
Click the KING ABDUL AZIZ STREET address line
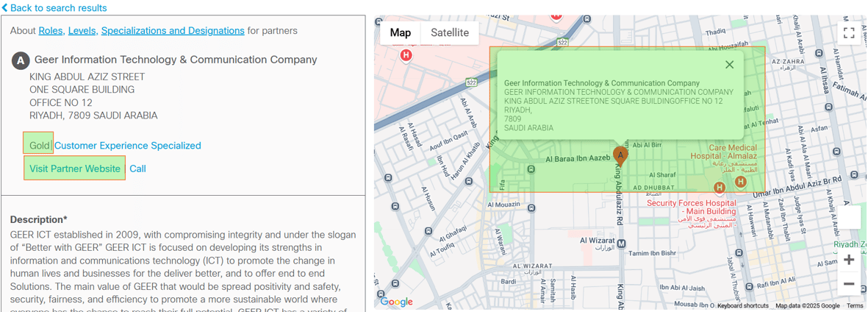(x=87, y=77)
